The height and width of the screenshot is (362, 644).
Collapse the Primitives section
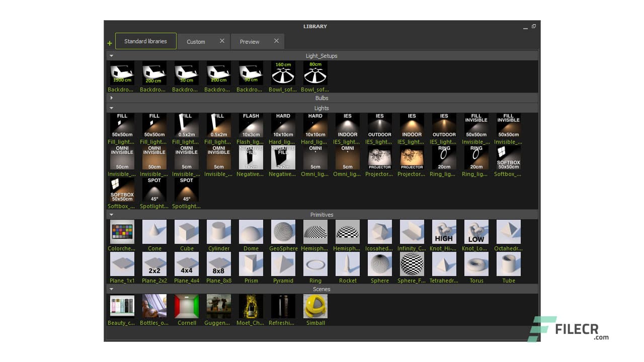111,215
